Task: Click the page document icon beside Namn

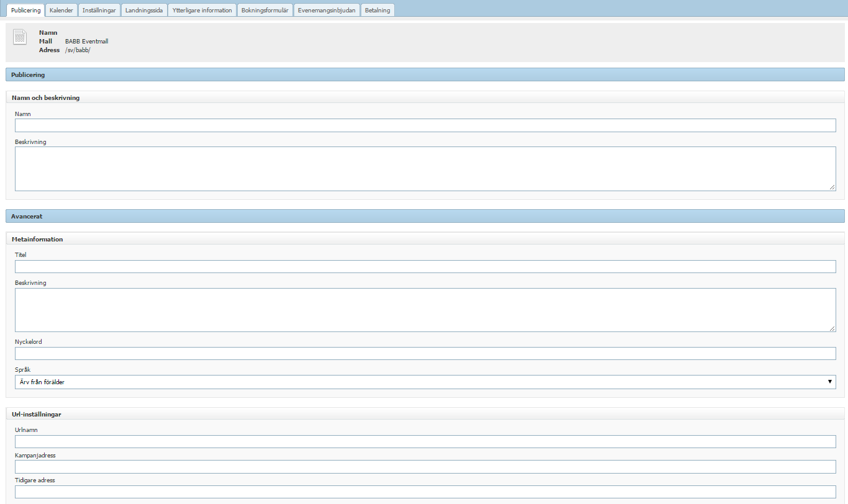Action: 20,37
